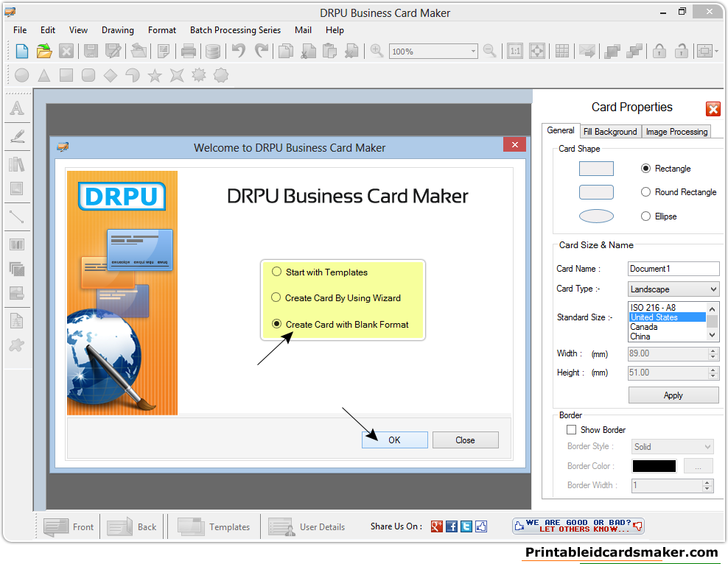Click the Cut scissors toolbar icon
The image size is (728, 564).
307,51
